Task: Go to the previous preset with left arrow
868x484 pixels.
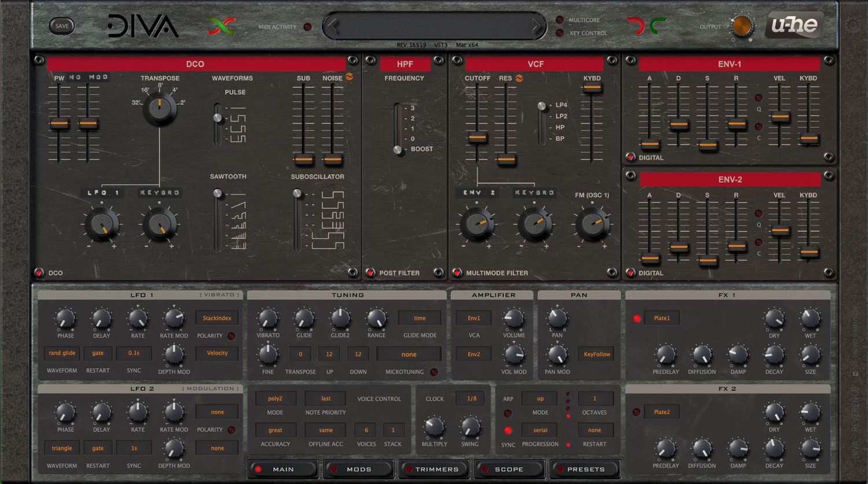Action: [333, 26]
